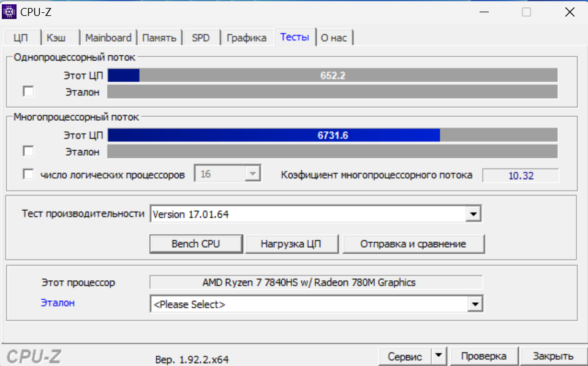
Task: Click the multi-thread score bar 6731.6
Action: point(333,135)
